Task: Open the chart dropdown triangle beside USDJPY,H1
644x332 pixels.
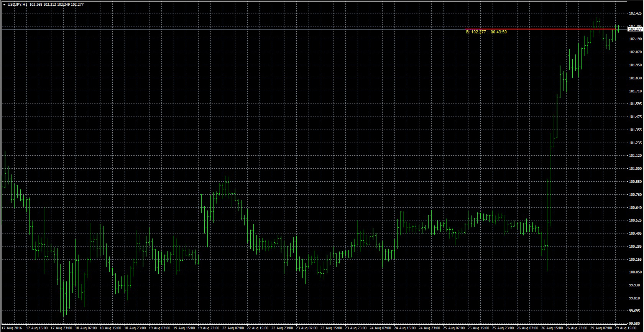Action: coord(4,5)
